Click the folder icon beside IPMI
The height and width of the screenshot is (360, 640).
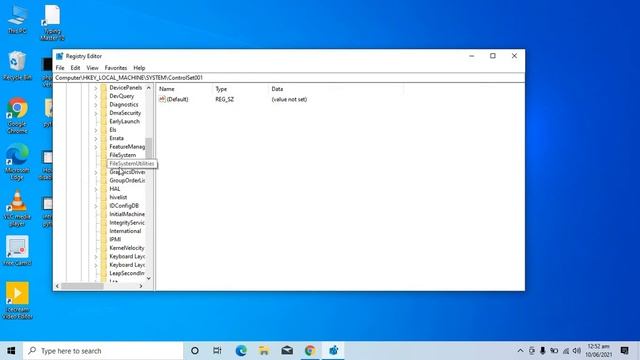(104, 239)
